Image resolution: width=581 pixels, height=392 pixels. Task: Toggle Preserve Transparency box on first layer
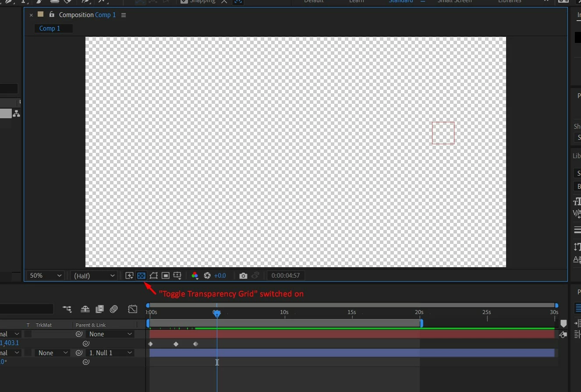28,334
